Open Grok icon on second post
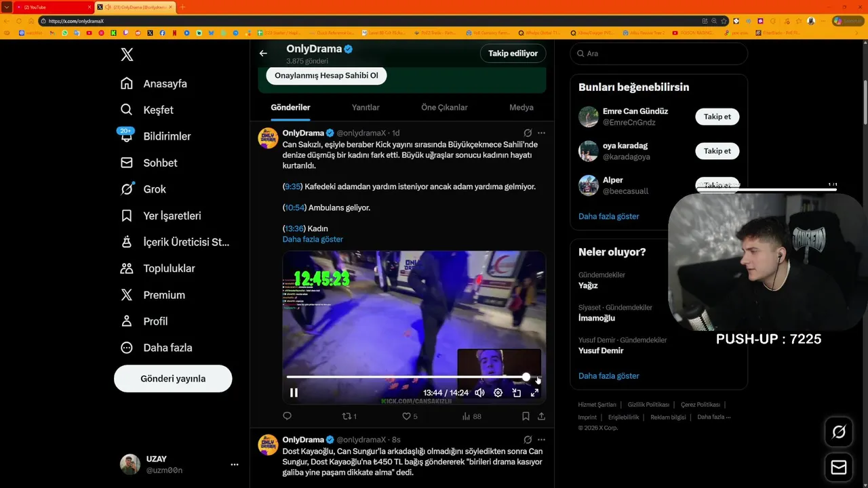 [x=528, y=440]
